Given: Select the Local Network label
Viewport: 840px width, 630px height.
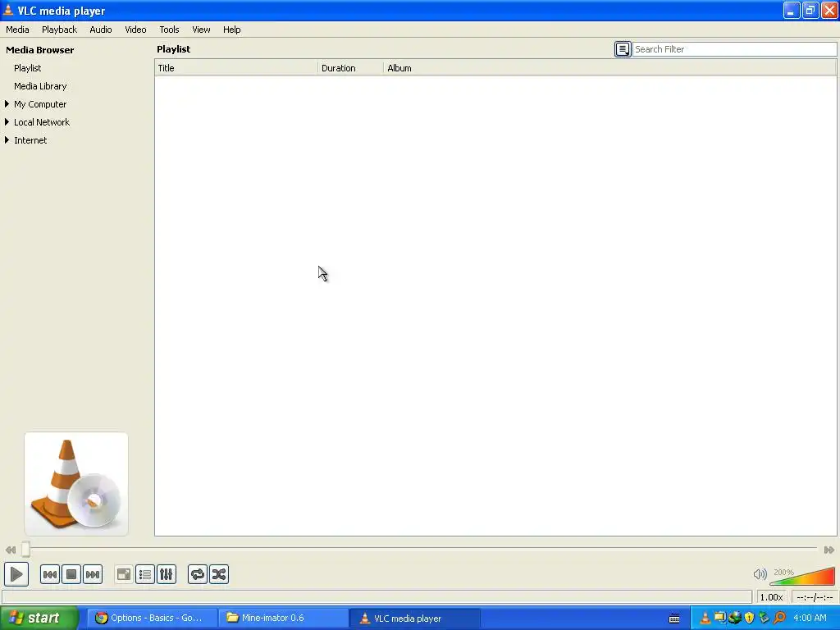Looking at the screenshot, I should point(42,122).
